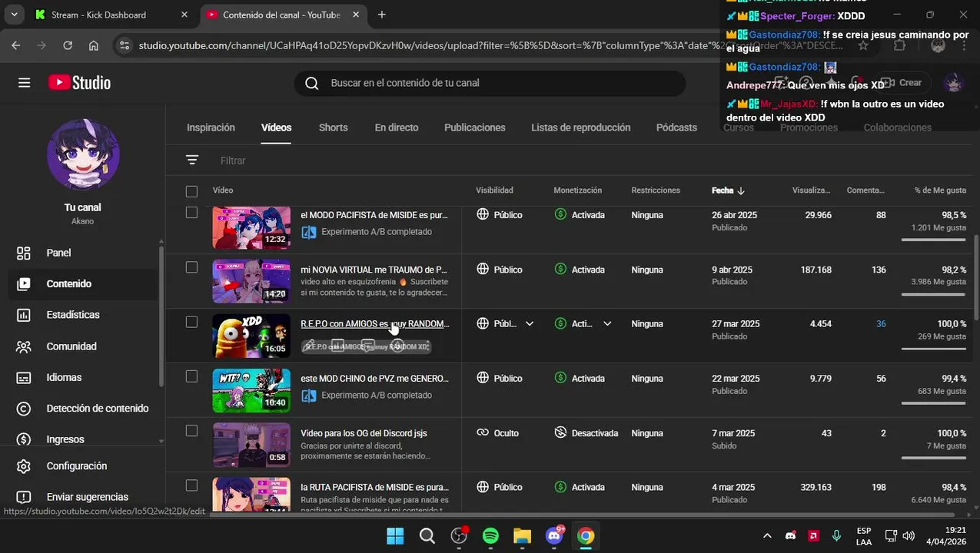The image size is (980, 553).
Task: Check the MOD CHINO de PVZ video
Action: click(191, 376)
